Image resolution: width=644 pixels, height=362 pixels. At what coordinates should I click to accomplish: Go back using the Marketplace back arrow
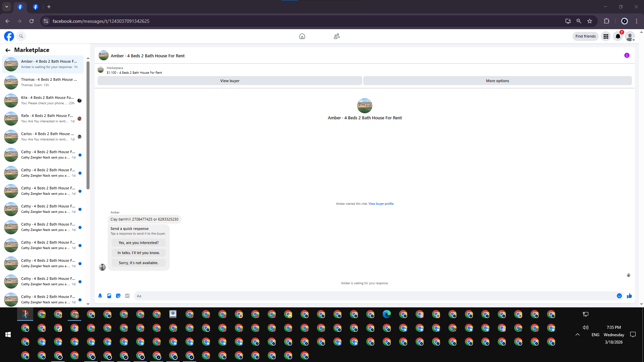(8, 50)
